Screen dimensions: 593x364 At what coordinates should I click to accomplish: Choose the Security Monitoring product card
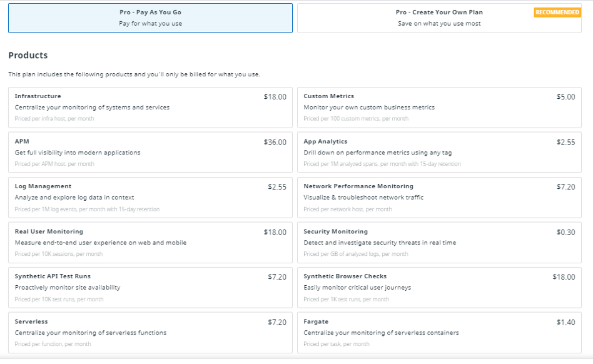coord(438,242)
